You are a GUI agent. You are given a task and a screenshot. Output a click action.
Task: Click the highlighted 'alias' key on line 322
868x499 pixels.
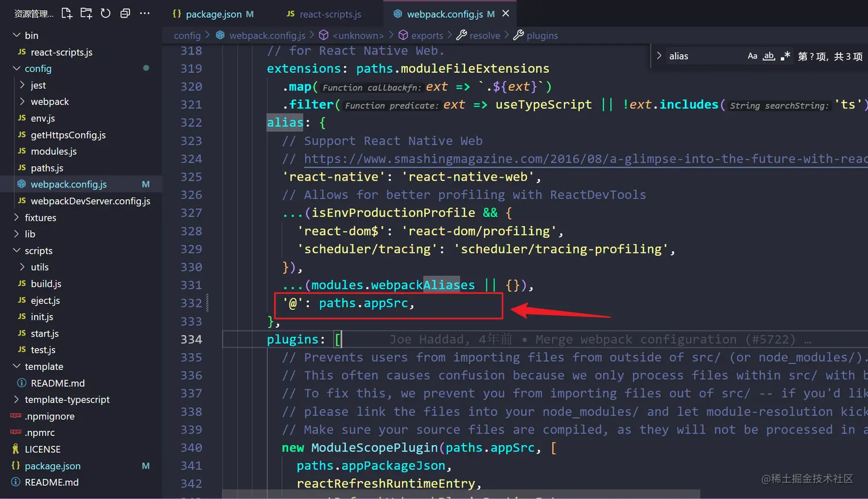[285, 123]
